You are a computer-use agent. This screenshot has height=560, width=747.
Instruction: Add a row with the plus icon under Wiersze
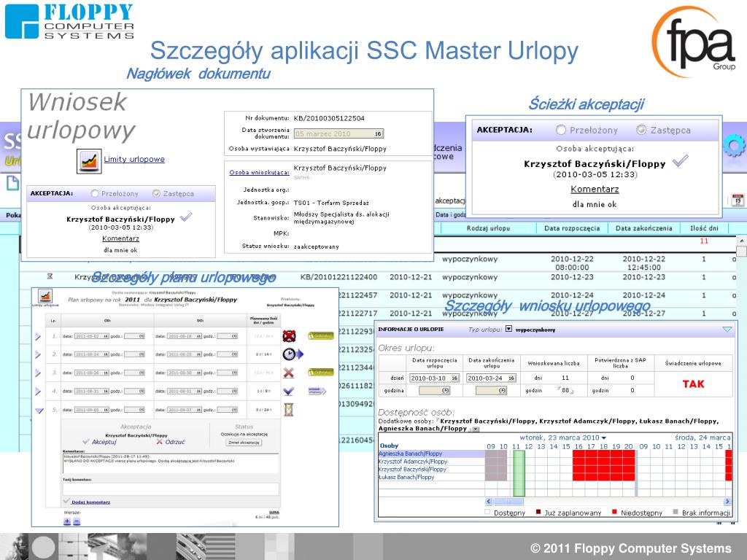(67, 522)
